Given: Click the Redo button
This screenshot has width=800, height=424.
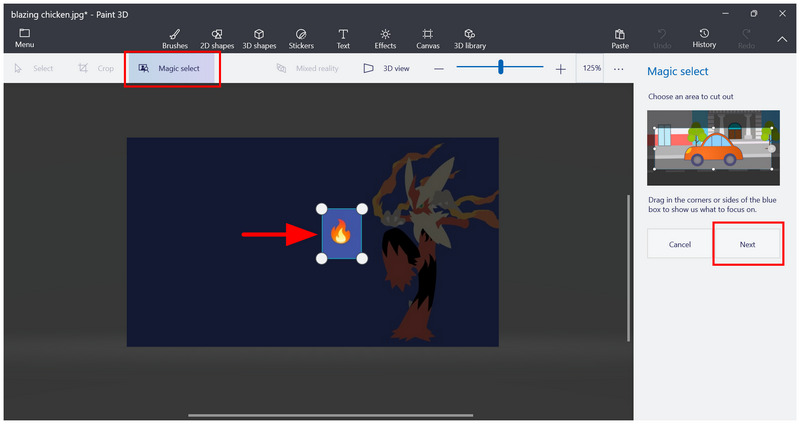Looking at the screenshot, I should point(746,39).
